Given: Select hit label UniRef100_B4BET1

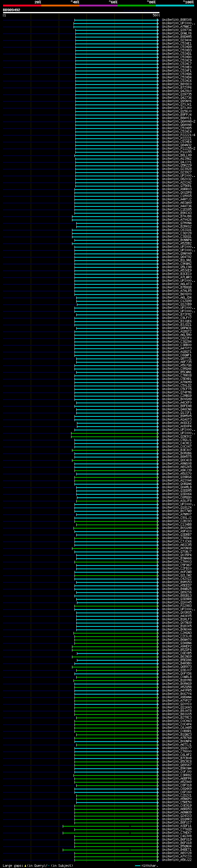Looking at the screenshot, I should point(176,850).
